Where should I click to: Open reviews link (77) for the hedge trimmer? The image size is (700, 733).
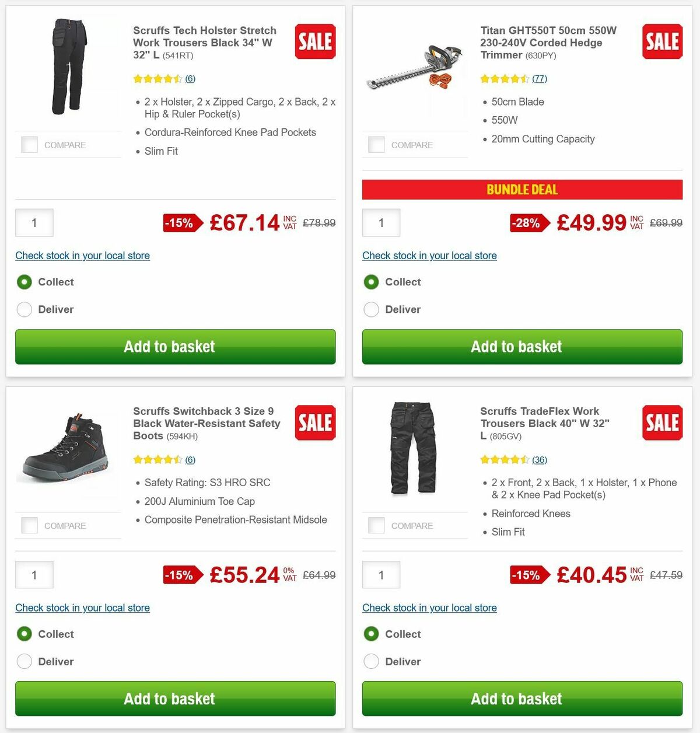pyautogui.click(x=540, y=78)
